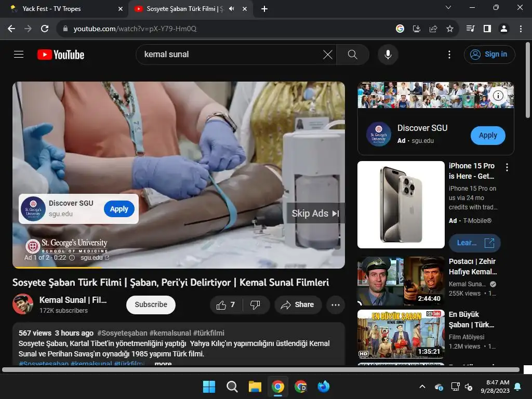Click Apply in the video ad overlay
Screen dimensions: 532x399
tap(119, 209)
